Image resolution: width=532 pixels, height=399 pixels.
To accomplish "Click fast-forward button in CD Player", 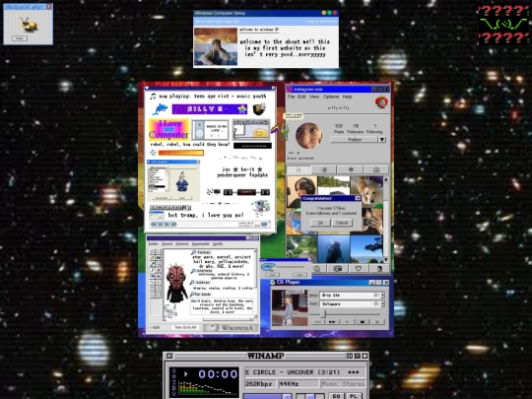I will 332,321.
